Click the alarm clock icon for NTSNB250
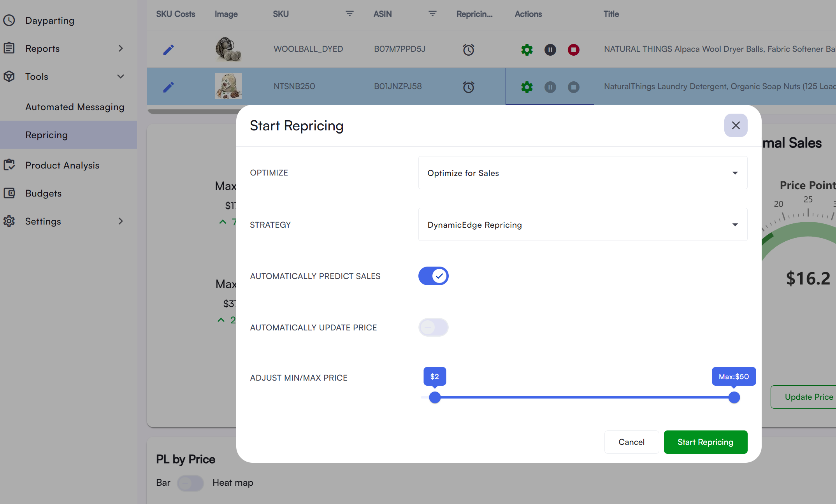836x504 pixels. pyautogui.click(x=468, y=87)
